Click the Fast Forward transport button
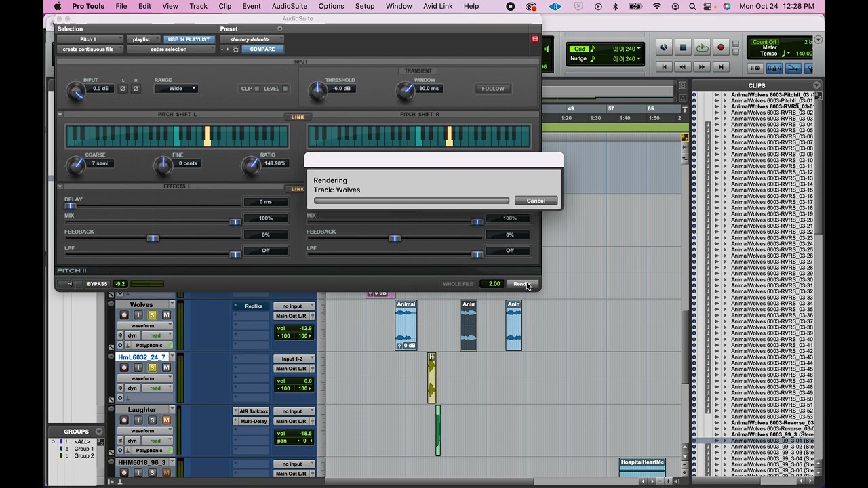This screenshot has width=868, height=488. (702, 67)
